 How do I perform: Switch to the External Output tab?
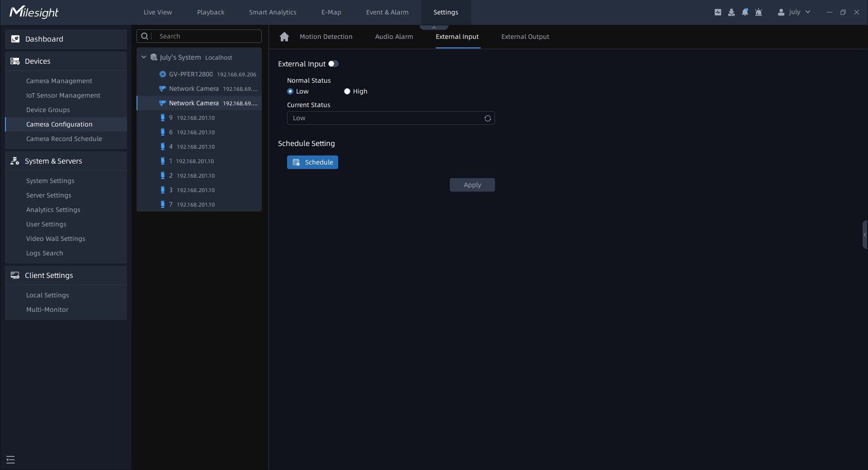pos(525,37)
